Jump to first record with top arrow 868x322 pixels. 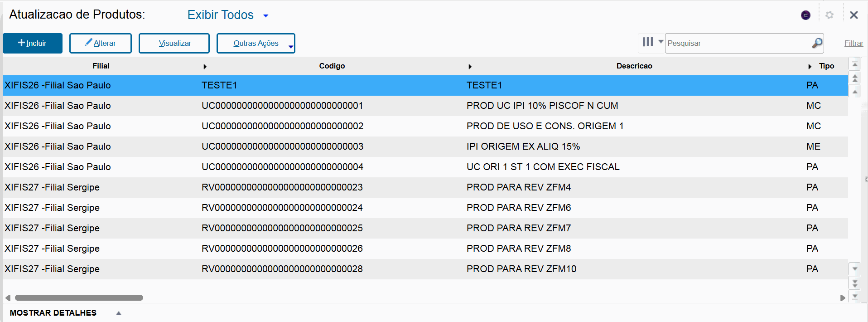click(855, 64)
